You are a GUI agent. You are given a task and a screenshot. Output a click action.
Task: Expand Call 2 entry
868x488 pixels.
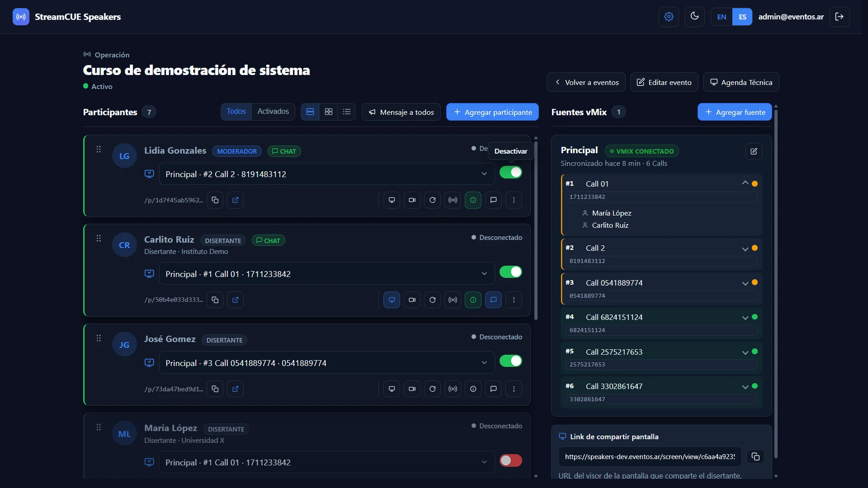745,249
